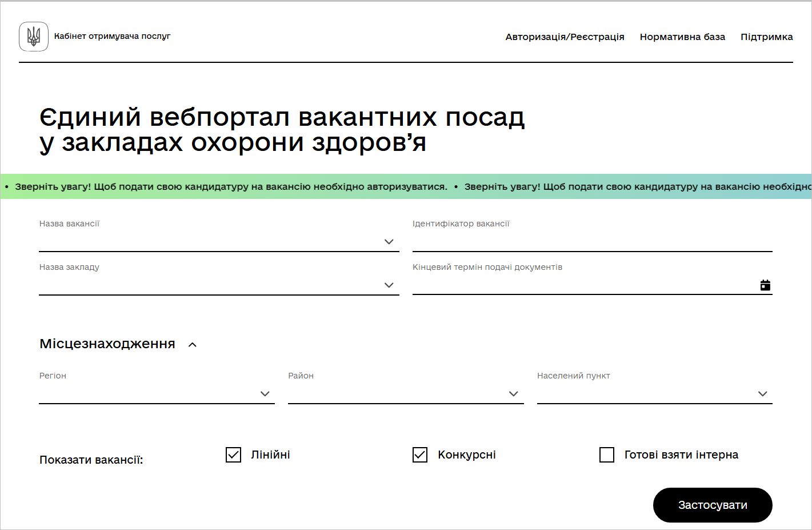Uncheck the Лінійні checkbox

(x=233, y=455)
